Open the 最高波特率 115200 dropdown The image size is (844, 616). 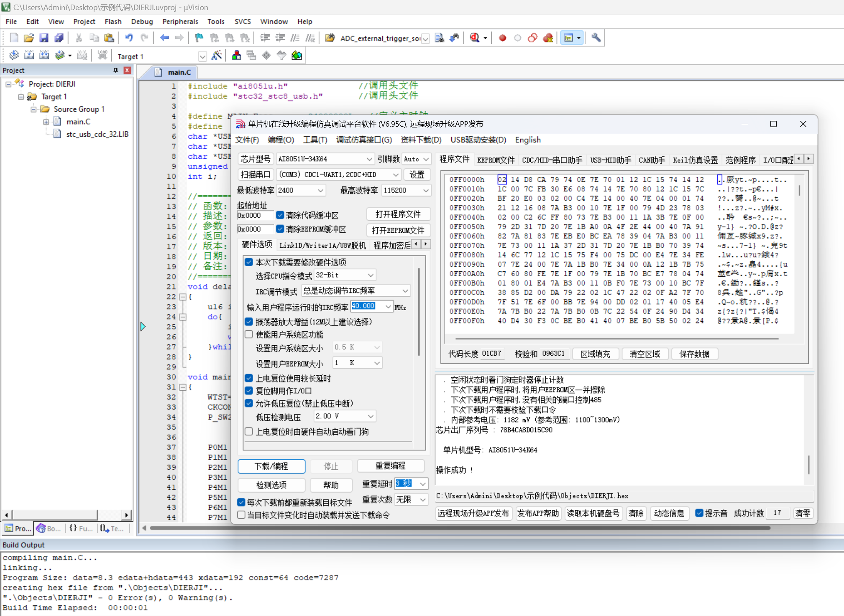pos(407,190)
